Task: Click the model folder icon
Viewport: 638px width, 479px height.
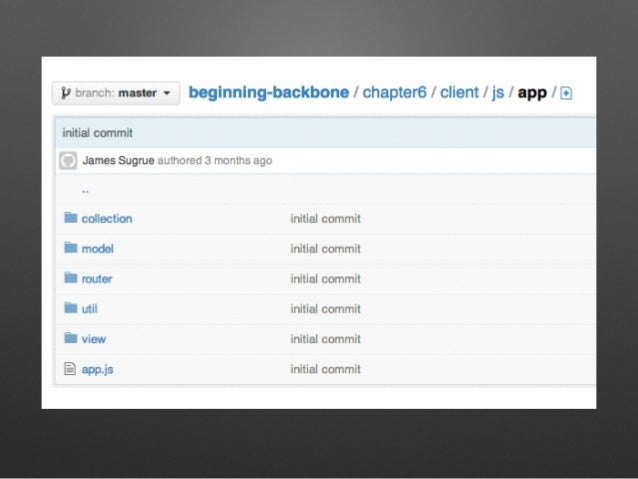Action: (x=71, y=248)
